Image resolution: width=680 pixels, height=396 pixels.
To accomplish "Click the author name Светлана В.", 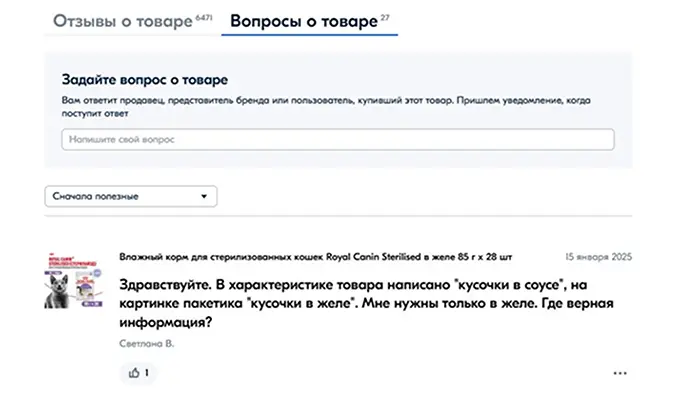I will [147, 344].
